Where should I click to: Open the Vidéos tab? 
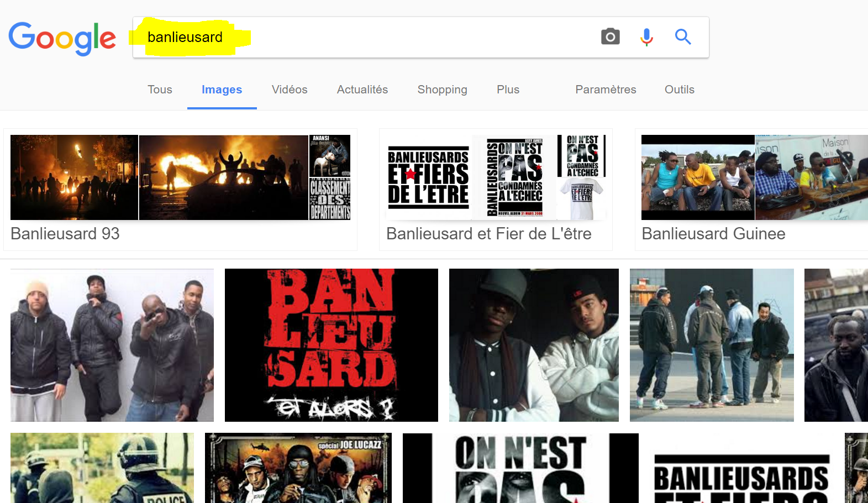[x=290, y=90]
